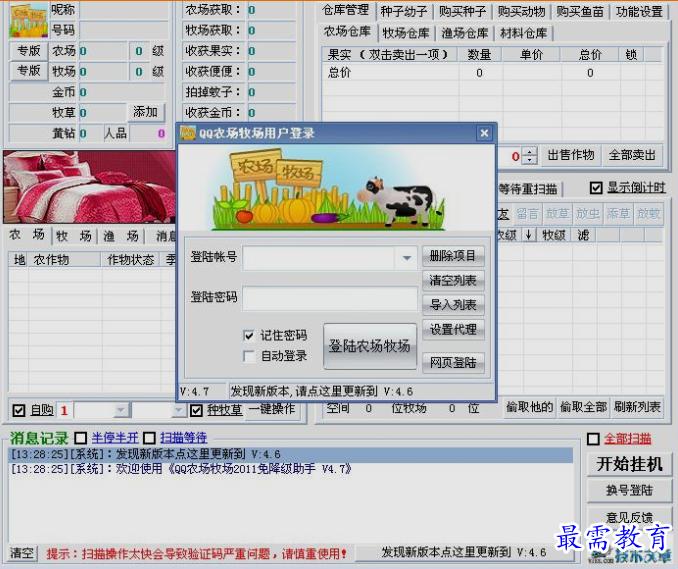
Task: Select the 牧场仓库 sub-tab
Action: (406, 33)
